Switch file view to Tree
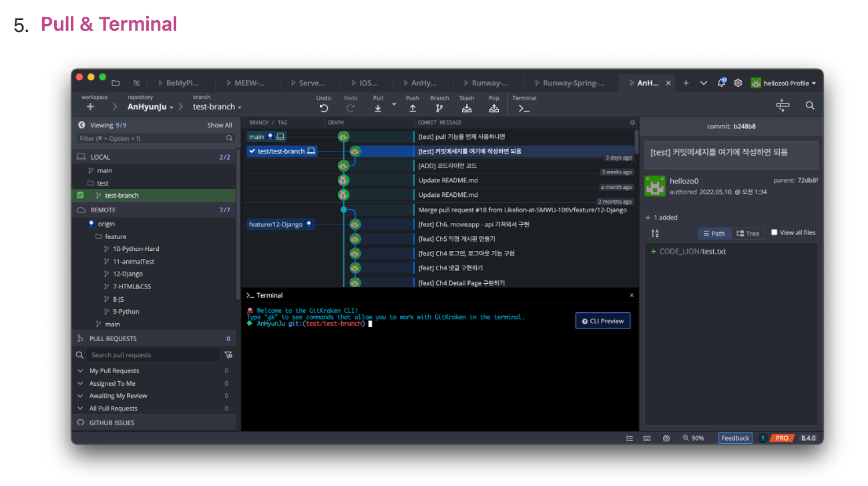 (748, 234)
